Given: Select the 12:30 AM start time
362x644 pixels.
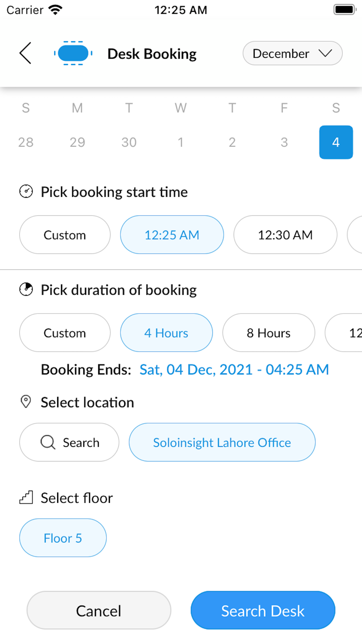Looking at the screenshot, I should [285, 235].
